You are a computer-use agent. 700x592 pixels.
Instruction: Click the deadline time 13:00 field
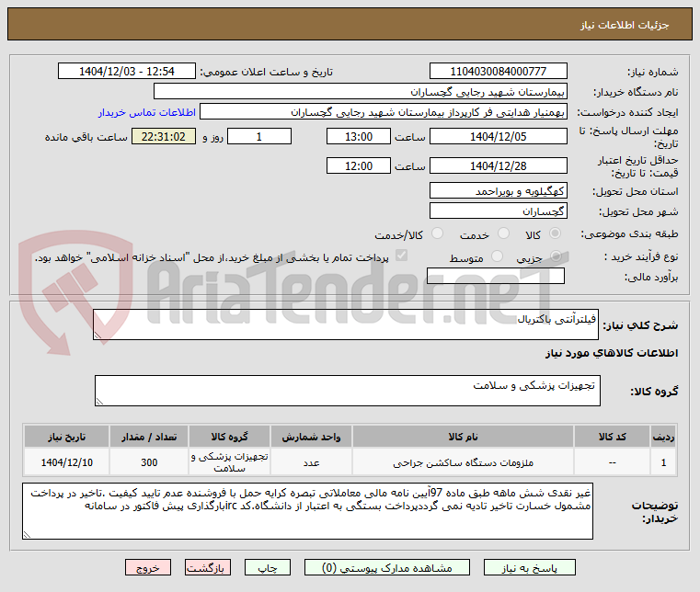[359, 137]
